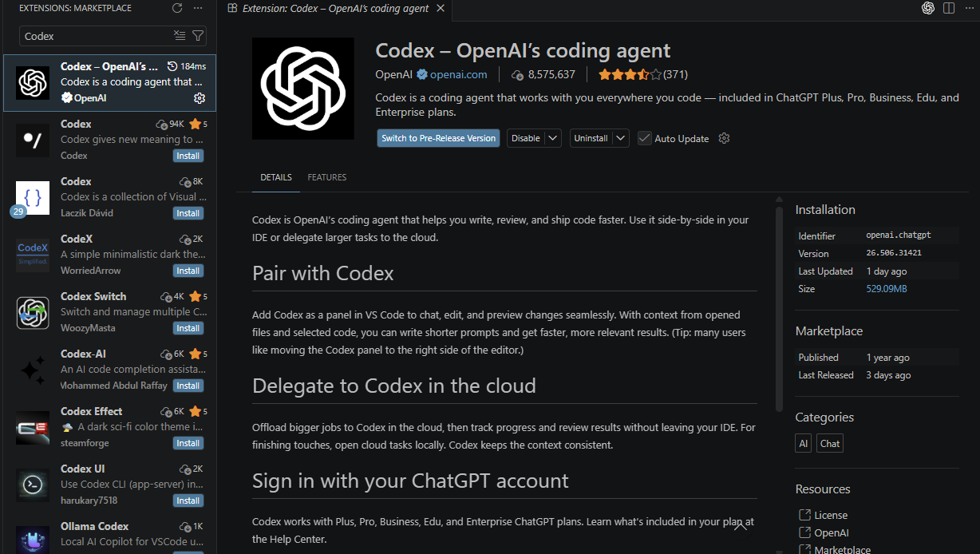The image size is (980, 554).
Task: Split the editor right
Action: pyautogui.click(x=949, y=8)
